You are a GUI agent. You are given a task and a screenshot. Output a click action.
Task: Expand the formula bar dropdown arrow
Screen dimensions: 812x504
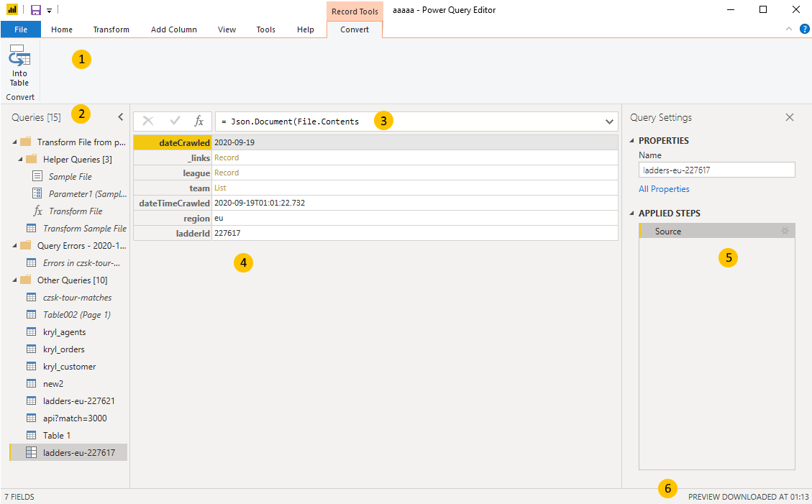(609, 122)
